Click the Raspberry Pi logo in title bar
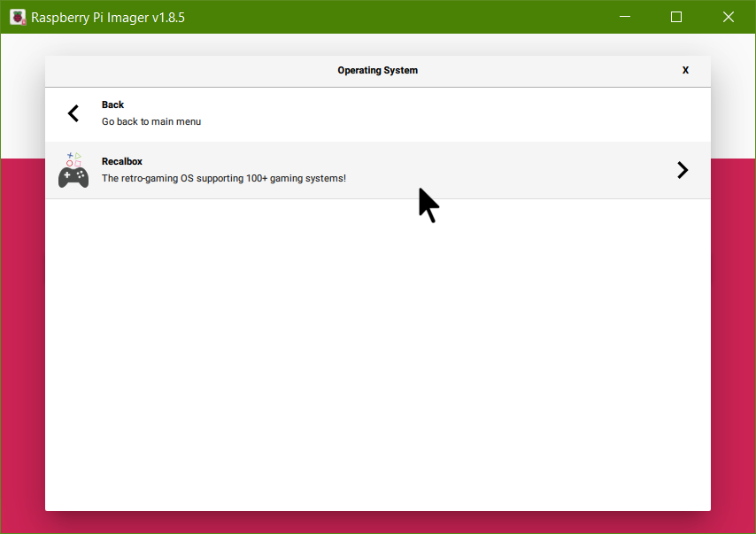Screen dimensions: 756x534 pos(18,17)
